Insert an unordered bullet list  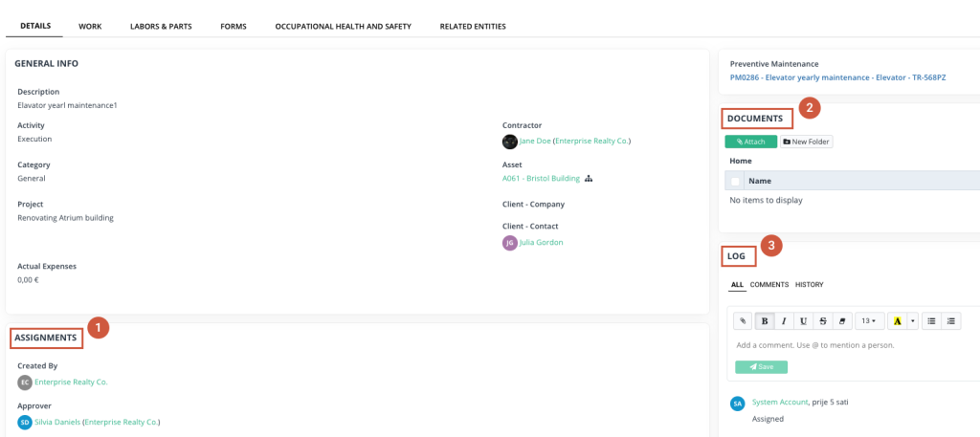pos(931,321)
